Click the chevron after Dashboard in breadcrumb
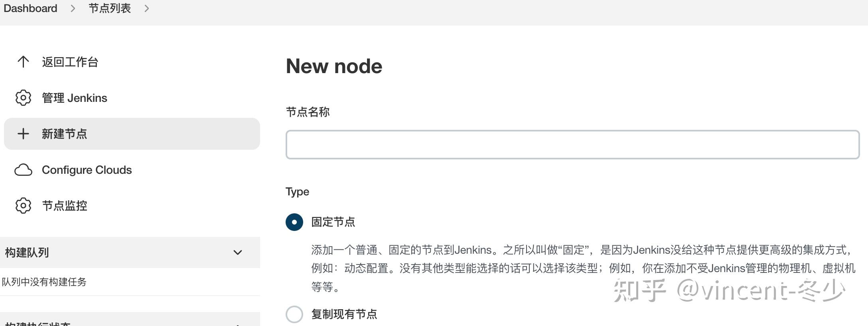The width and height of the screenshot is (868, 326). (73, 8)
